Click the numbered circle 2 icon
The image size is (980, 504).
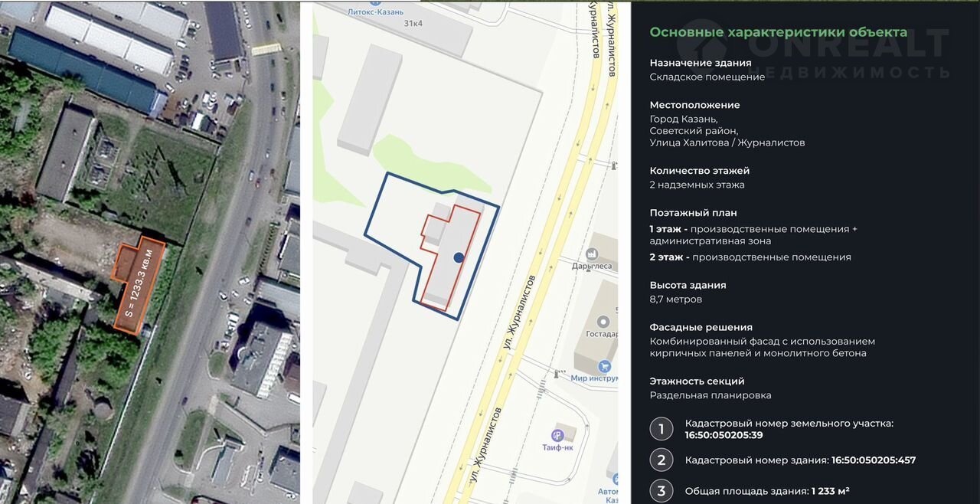pos(661,460)
